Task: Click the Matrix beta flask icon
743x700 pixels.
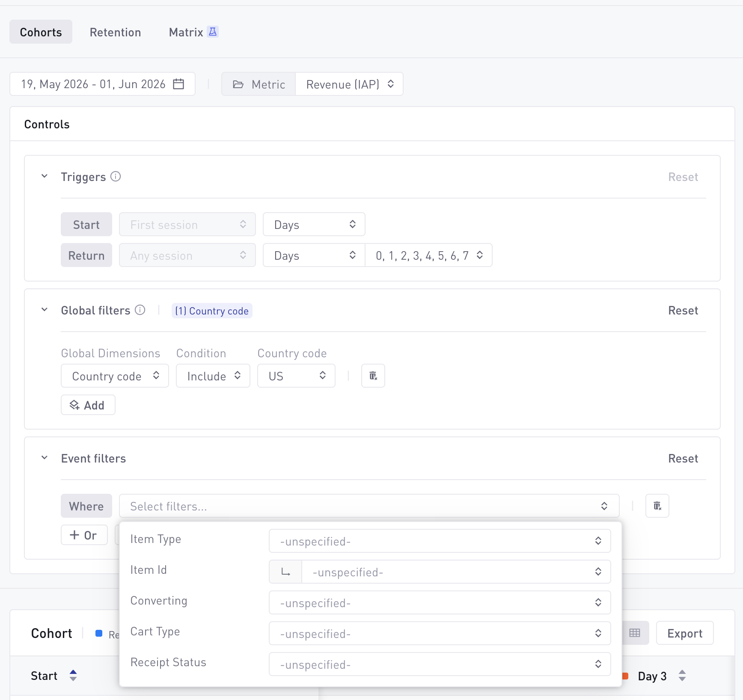Action: 213,32
